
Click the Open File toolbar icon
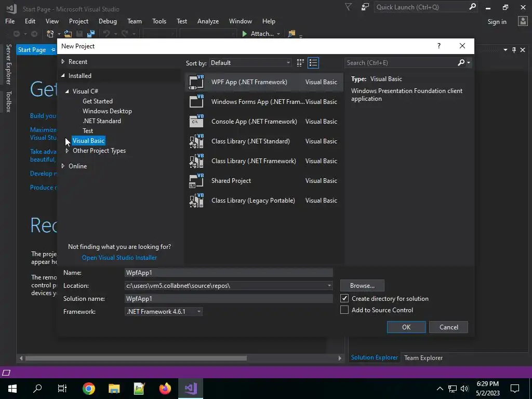(x=68, y=34)
